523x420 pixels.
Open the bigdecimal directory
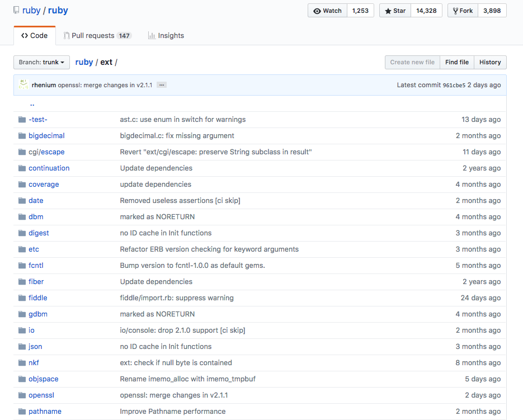coord(46,136)
